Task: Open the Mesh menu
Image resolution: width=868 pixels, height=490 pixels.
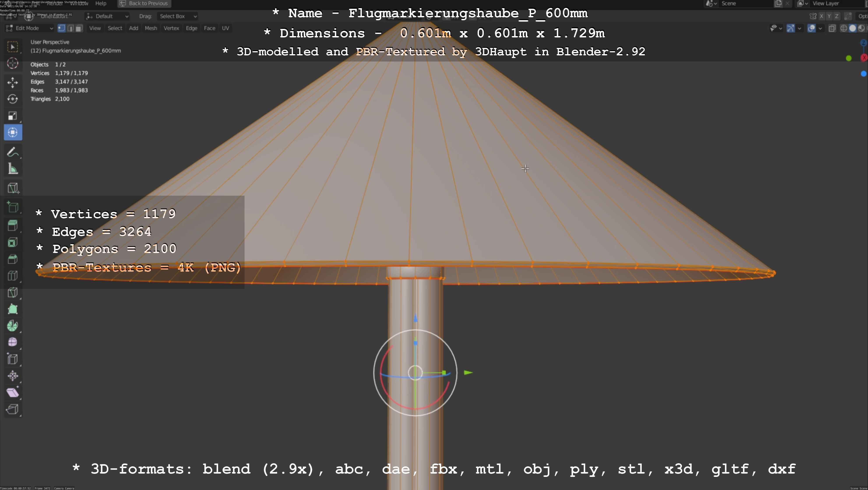Action: coord(151,28)
